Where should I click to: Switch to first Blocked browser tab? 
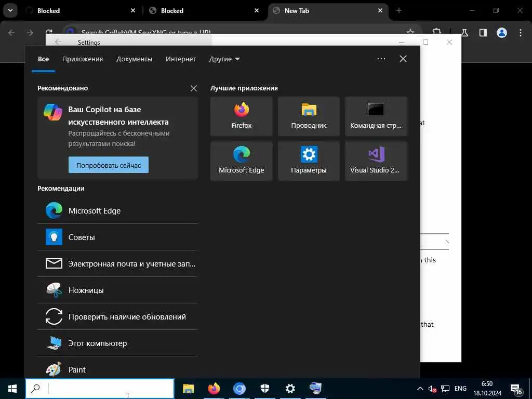tap(81, 10)
